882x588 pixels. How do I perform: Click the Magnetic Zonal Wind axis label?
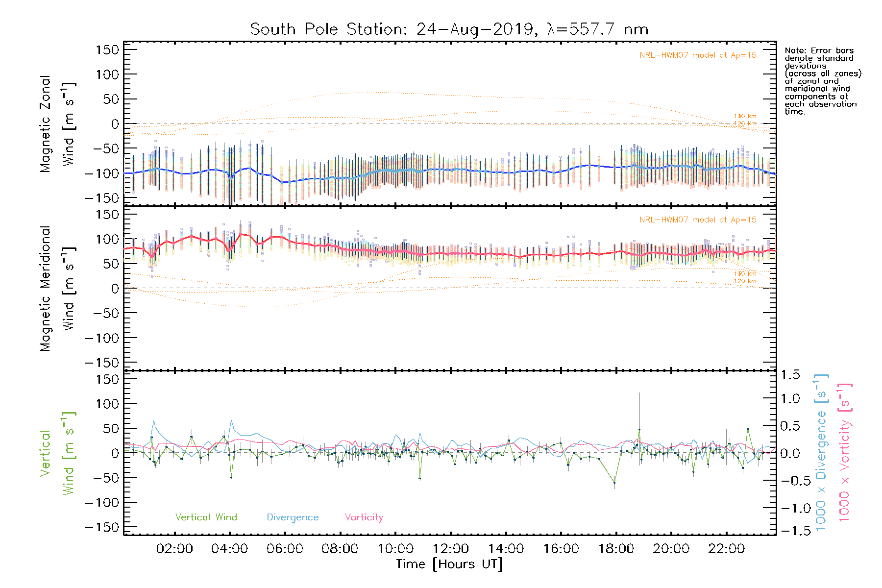click(57, 124)
